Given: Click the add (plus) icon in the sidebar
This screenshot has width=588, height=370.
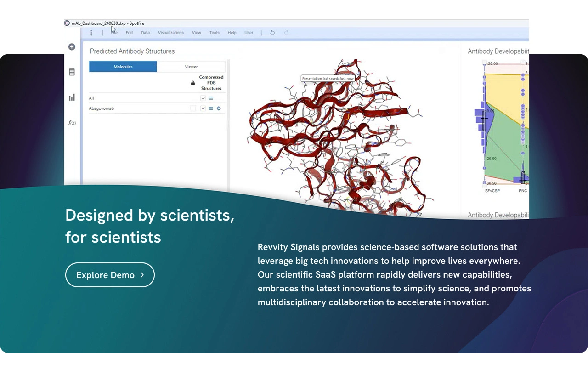Looking at the screenshot, I should (x=72, y=47).
